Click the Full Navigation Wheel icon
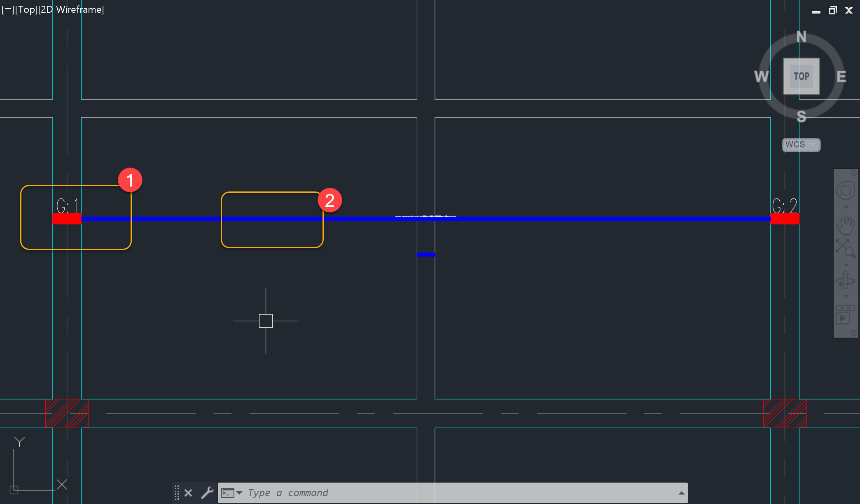Image resolution: width=860 pixels, height=504 pixels. 846,191
